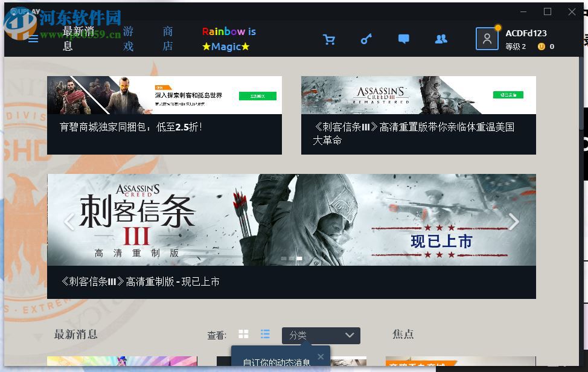The width and height of the screenshot is (588, 372).
Task: Switch news feed to grid view
Action: [243, 333]
